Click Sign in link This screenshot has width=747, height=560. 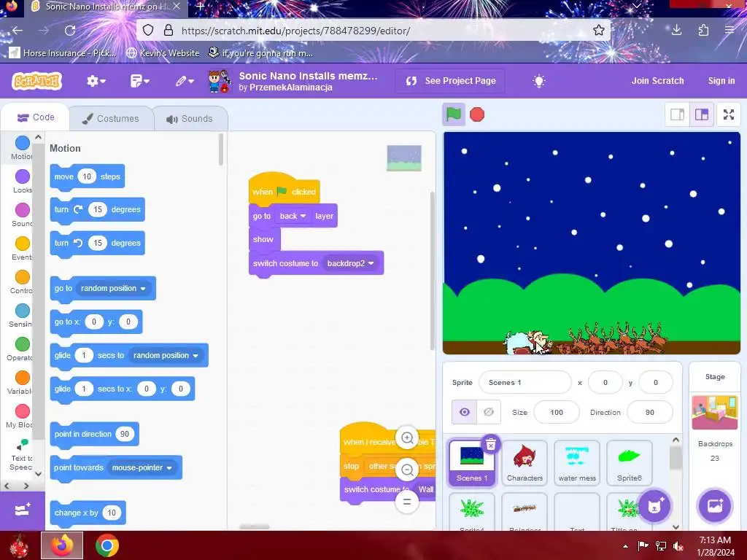pos(721,81)
